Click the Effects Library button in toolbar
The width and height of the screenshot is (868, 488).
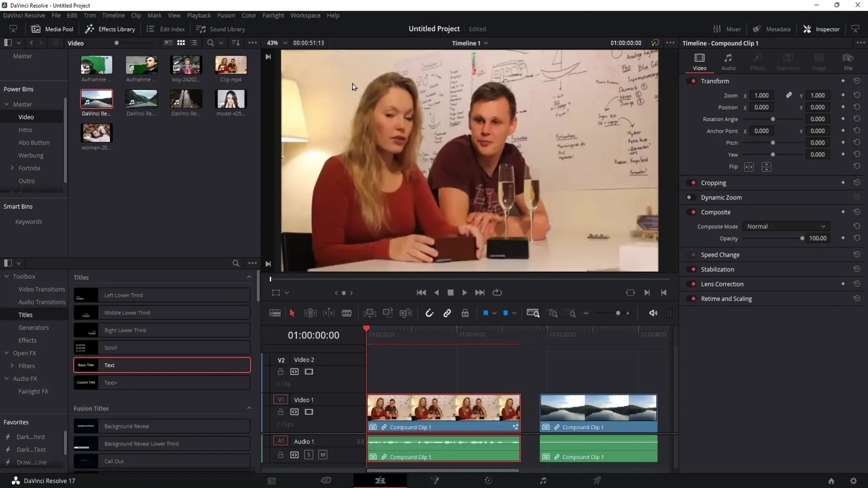coord(110,28)
